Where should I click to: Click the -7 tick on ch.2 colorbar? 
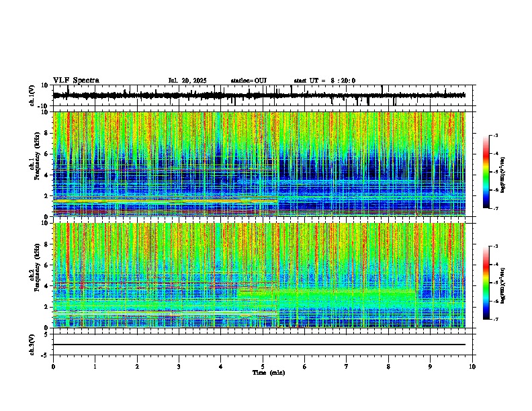click(x=495, y=319)
